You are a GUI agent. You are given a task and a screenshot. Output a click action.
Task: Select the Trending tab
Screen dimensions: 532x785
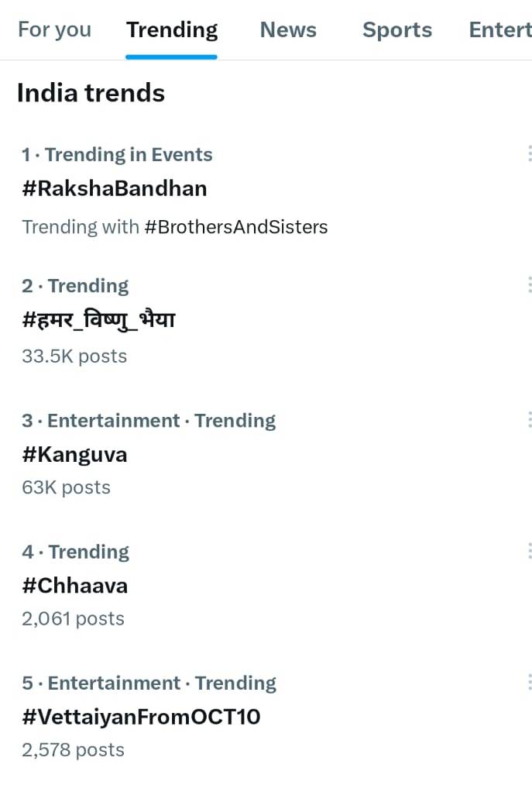(171, 29)
